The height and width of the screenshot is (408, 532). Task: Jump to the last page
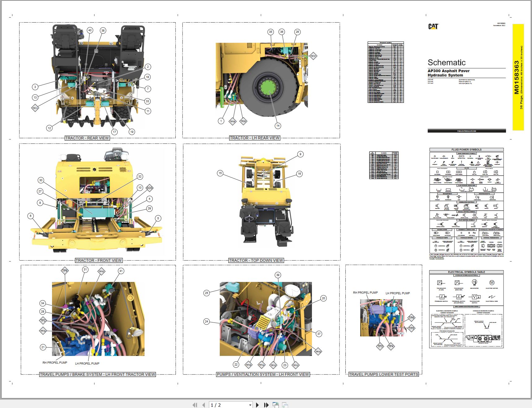tap(266, 405)
